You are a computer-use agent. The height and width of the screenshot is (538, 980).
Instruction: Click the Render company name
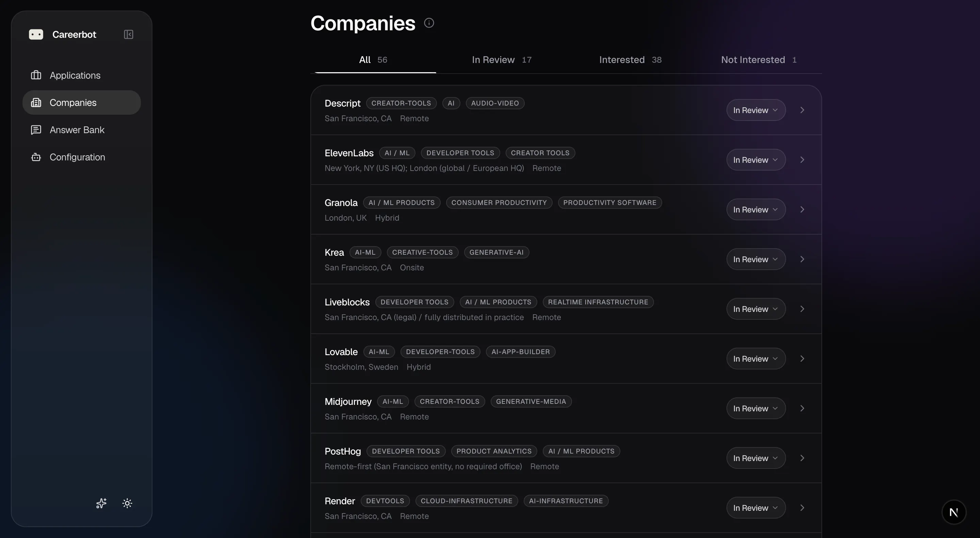point(339,501)
